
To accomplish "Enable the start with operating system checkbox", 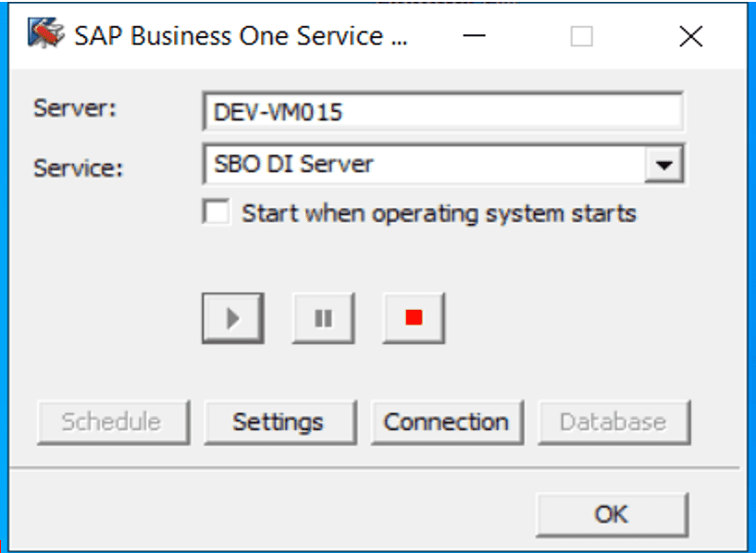I will 217,214.
